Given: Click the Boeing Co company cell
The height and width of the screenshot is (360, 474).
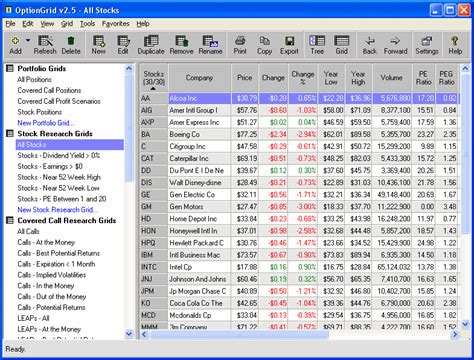Looking at the screenshot, I should pyautogui.click(x=199, y=134).
